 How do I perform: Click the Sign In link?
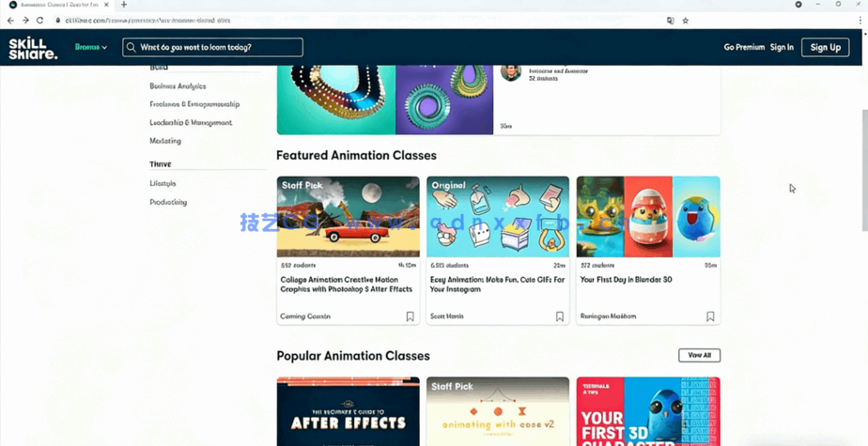click(782, 47)
